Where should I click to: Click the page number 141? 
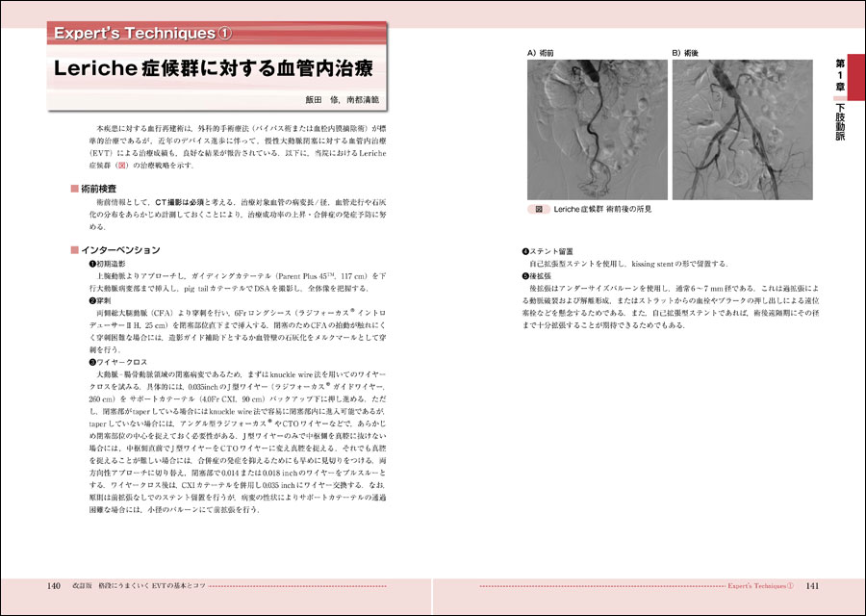coord(811,585)
